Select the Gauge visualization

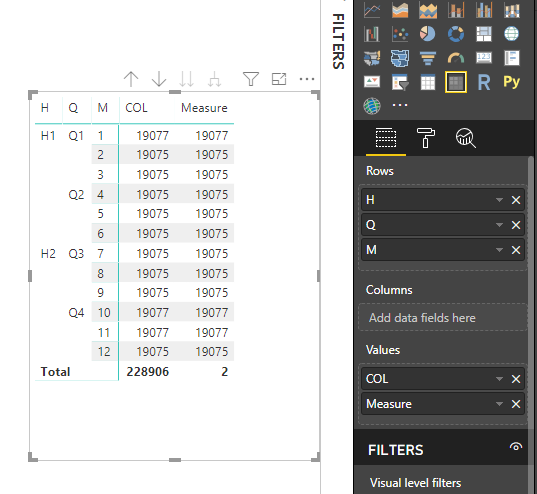pos(456,58)
